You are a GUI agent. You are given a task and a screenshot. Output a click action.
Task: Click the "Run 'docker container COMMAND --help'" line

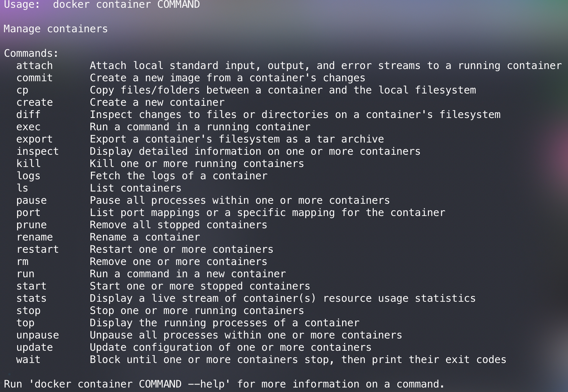(224, 384)
